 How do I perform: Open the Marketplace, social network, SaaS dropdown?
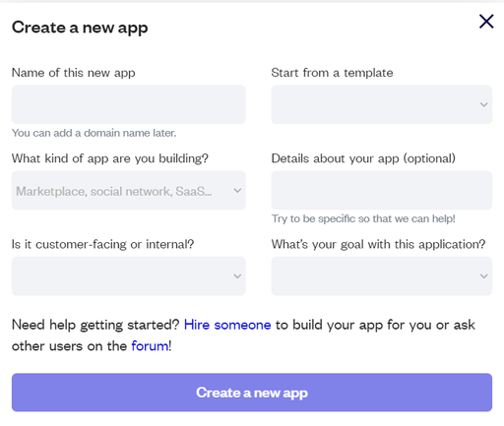[129, 190]
